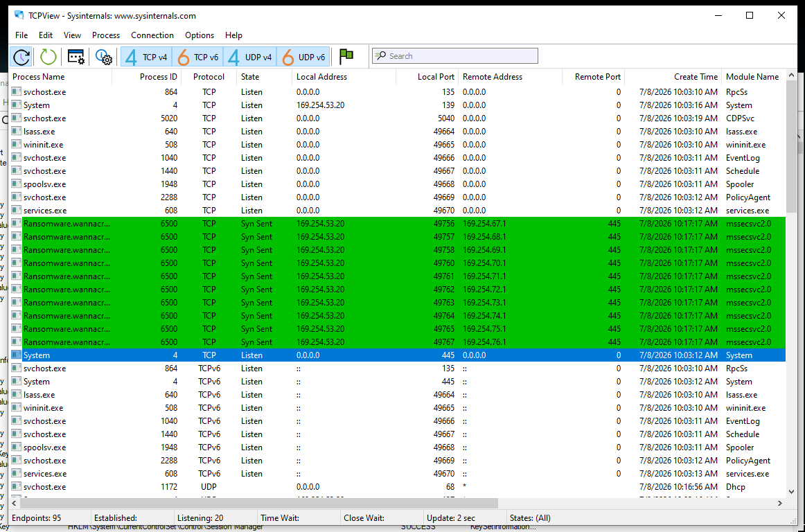Sort by Local Port column header
The width and height of the screenshot is (805, 532).
[x=427, y=77]
